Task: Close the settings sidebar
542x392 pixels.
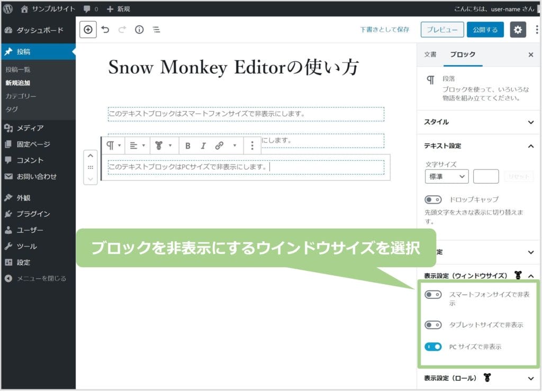Action: (x=531, y=54)
